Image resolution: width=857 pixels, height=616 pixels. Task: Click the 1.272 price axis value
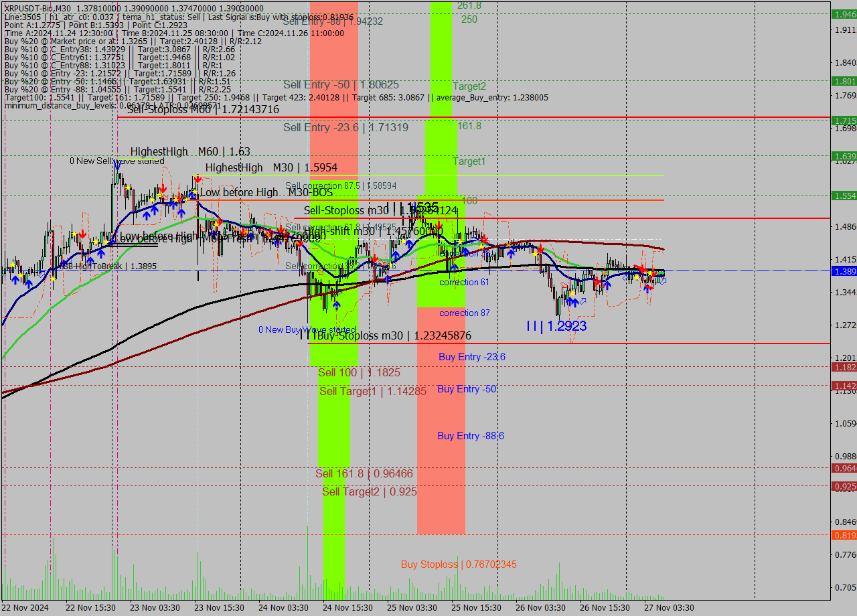[844, 325]
